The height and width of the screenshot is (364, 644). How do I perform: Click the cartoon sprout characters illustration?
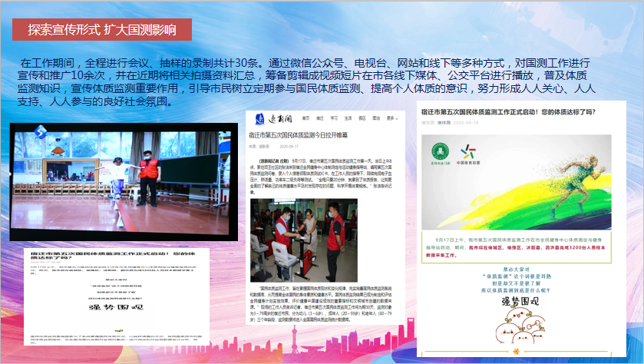click(520, 326)
